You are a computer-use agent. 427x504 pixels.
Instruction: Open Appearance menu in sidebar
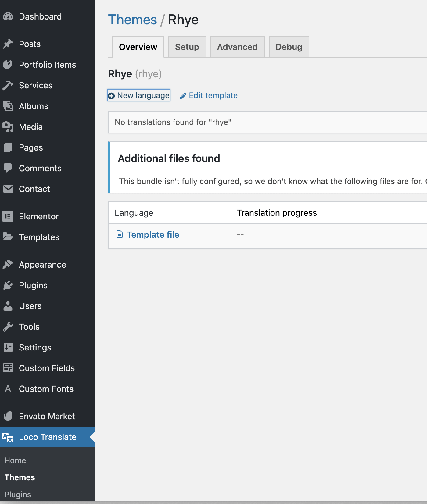(42, 264)
